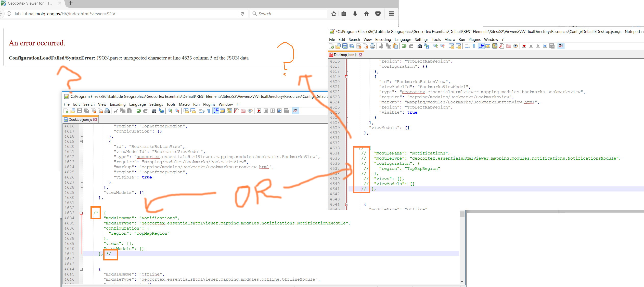Open Plugins menu in left Notepad++ window
Image resolution: width=644 pixels, height=287 pixels.
209,104
